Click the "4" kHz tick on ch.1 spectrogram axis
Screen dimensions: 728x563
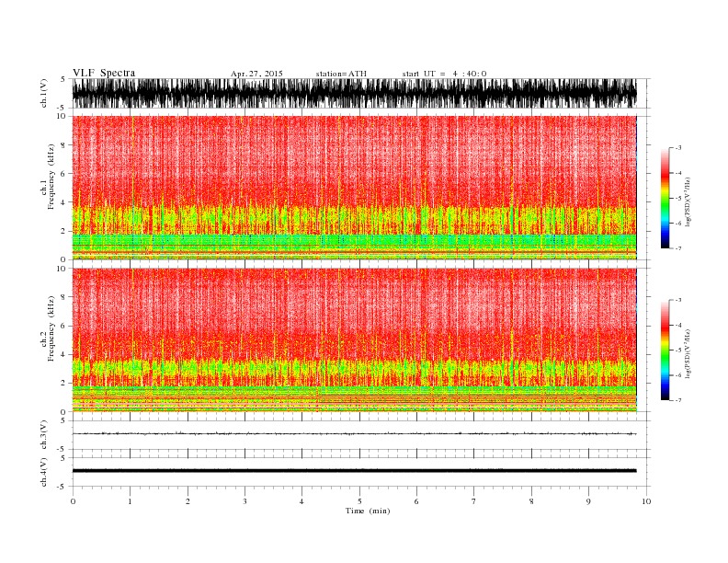(64, 202)
